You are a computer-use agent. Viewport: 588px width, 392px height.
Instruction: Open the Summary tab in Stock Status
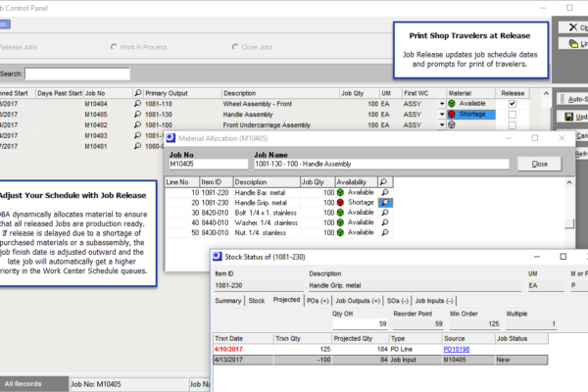click(228, 301)
